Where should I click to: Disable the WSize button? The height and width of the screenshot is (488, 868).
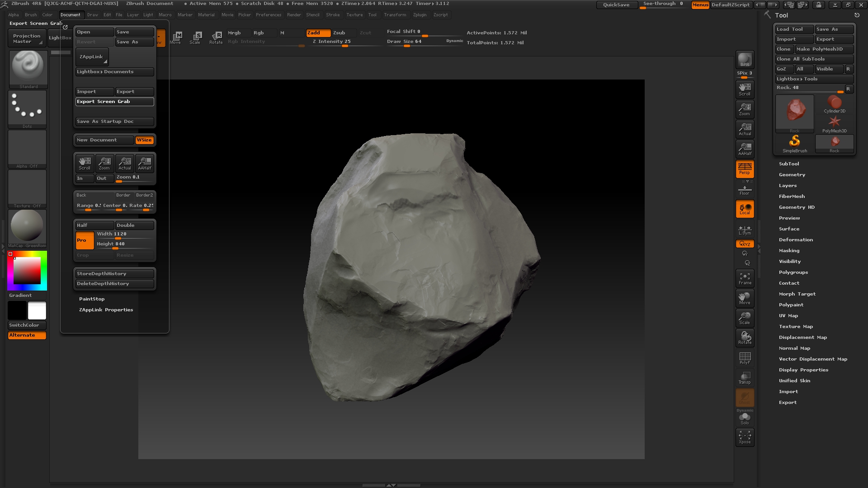point(144,140)
